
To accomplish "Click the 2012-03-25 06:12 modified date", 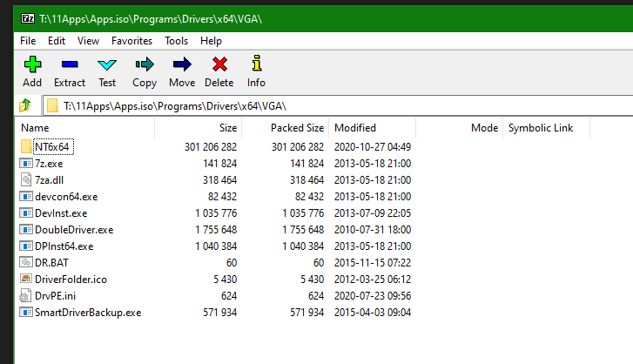I will pyautogui.click(x=373, y=280).
